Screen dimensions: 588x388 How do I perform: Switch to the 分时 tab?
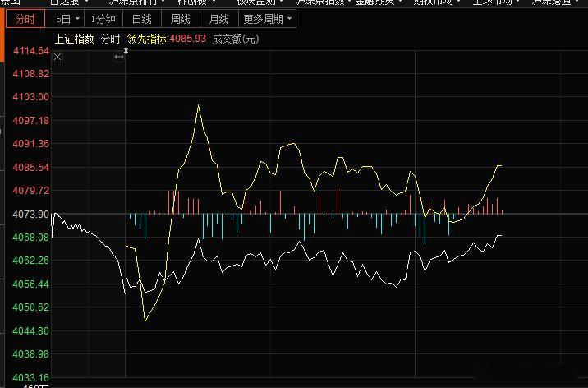[25, 19]
